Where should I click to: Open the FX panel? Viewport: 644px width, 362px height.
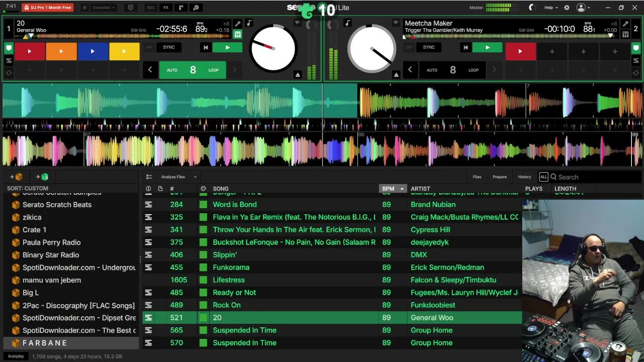(x=166, y=8)
